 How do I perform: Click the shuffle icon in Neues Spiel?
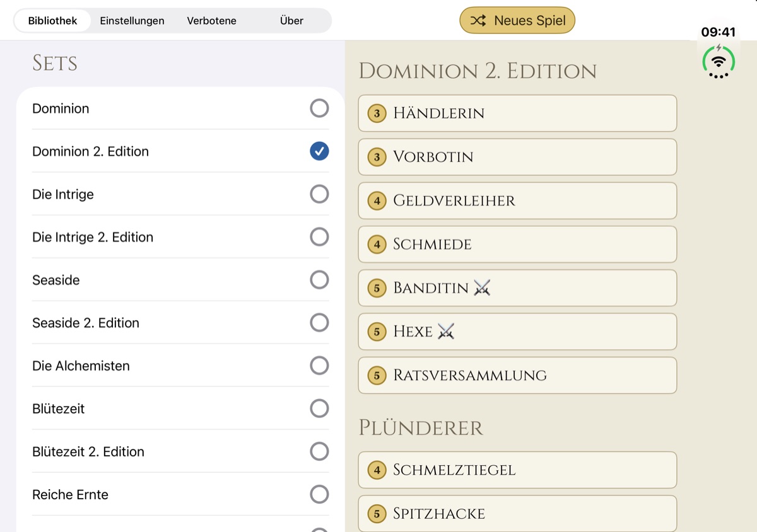point(478,21)
